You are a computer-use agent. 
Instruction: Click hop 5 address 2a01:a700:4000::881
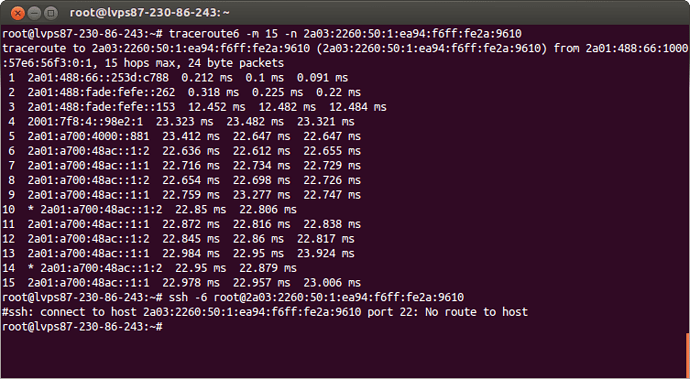[x=88, y=136]
